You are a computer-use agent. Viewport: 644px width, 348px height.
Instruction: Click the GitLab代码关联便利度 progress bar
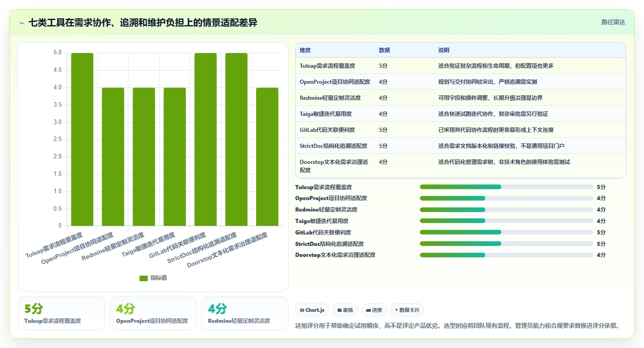click(x=506, y=232)
